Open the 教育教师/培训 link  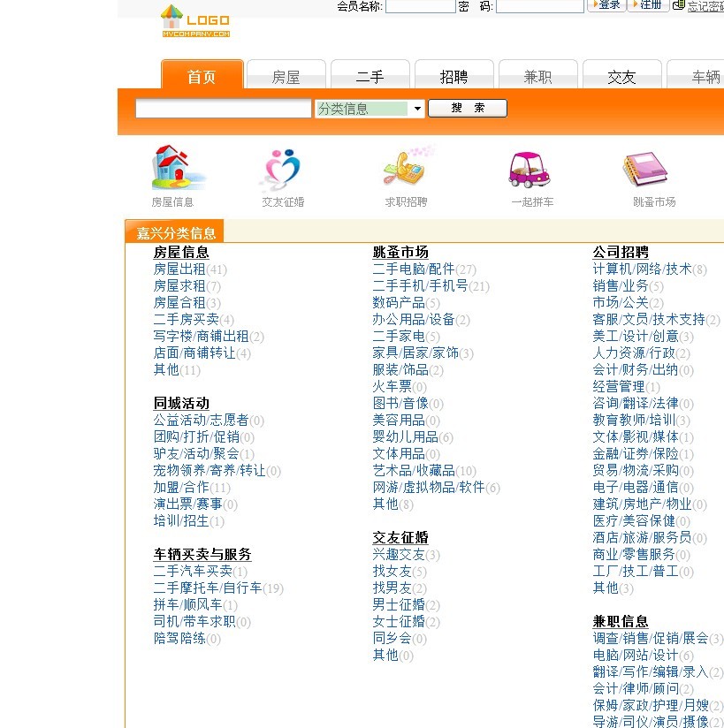pyautogui.click(x=634, y=421)
